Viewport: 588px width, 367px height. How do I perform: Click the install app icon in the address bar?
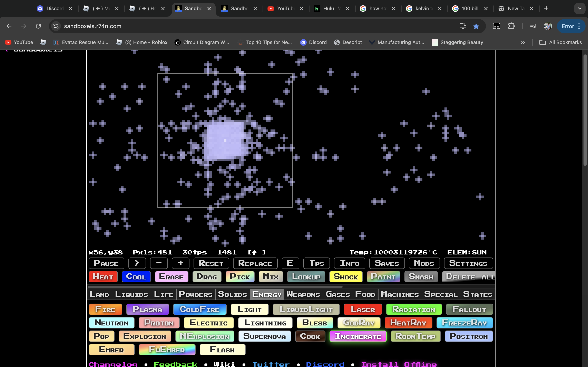(463, 26)
